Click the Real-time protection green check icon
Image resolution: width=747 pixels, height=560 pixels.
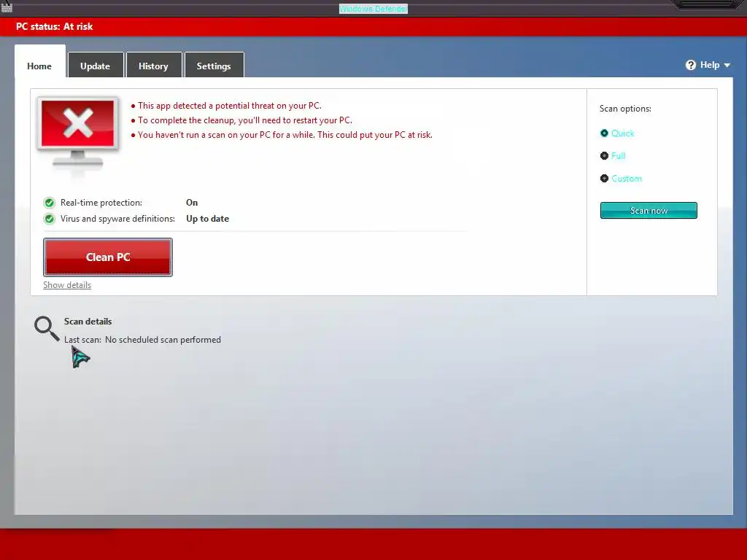click(49, 203)
